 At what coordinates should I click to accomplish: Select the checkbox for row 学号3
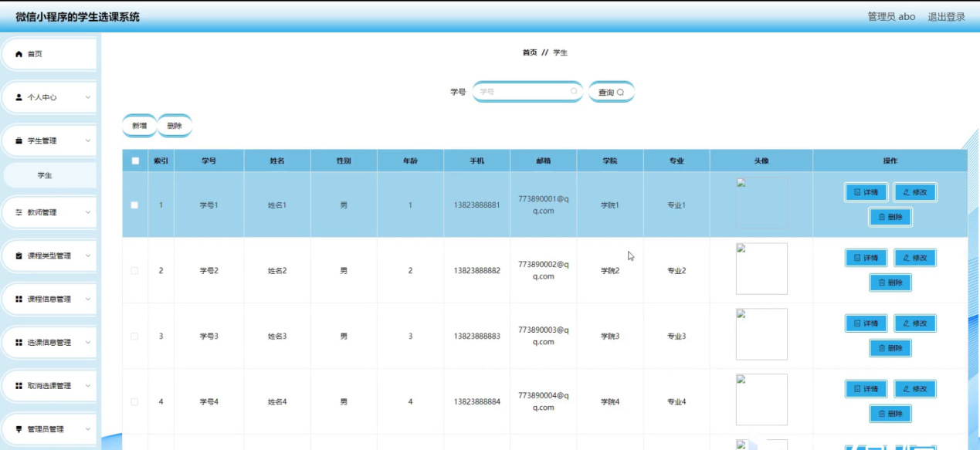click(134, 337)
